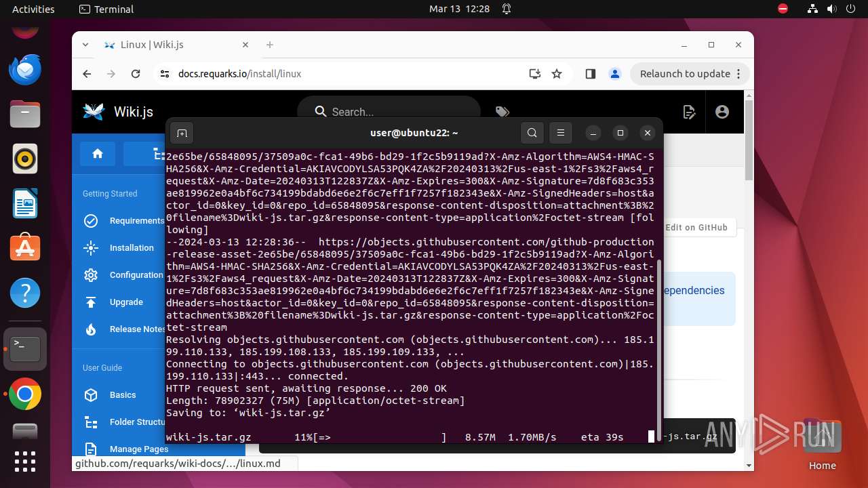868x488 pixels.
Task: Click the install app icon in address bar
Action: pyautogui.click(x=535, y=74)
